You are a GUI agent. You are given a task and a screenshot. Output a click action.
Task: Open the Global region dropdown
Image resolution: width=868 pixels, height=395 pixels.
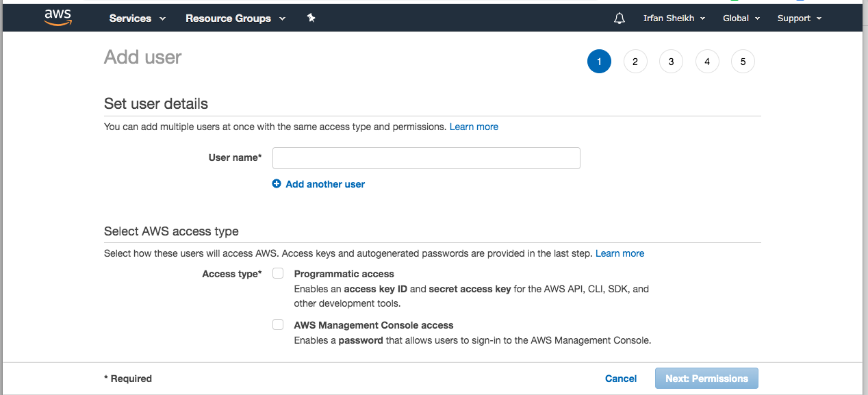click(x=741, y=18)
